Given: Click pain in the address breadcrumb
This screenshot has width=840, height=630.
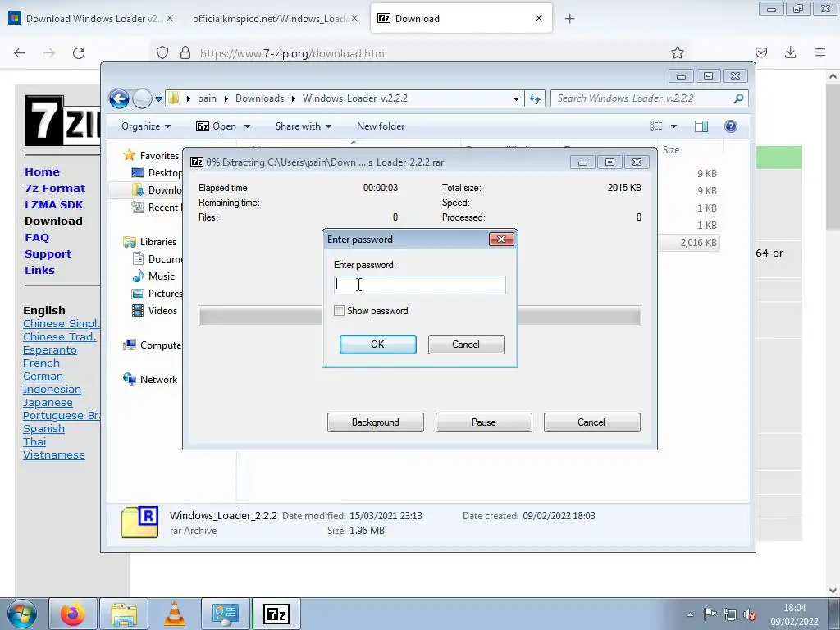Looking at the screenshot, I should (x=207, y=98).
